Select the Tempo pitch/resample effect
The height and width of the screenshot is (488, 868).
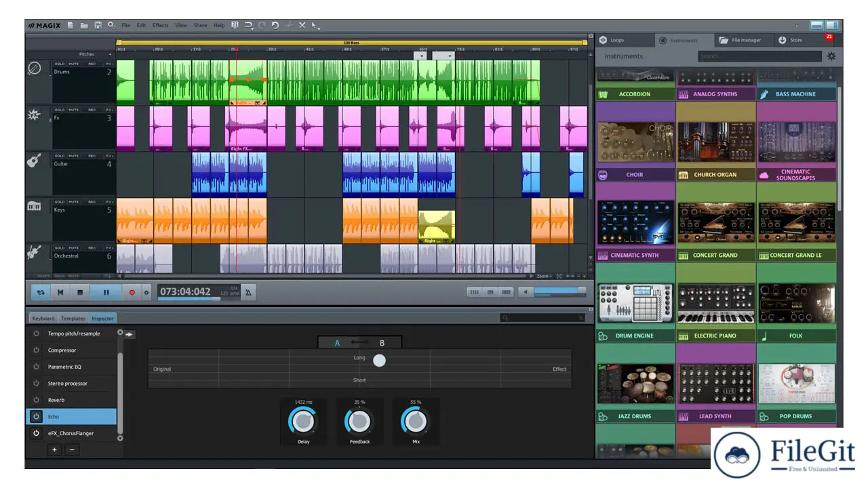pyautogui.click(x=71, y=333)
